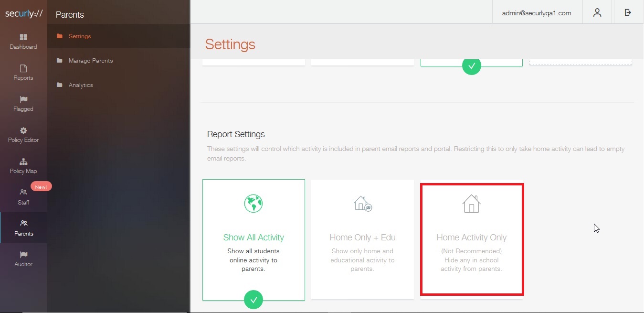Click the logout icon
The width and height of the screenshot is (644, 313).
[x=628, y=12]
